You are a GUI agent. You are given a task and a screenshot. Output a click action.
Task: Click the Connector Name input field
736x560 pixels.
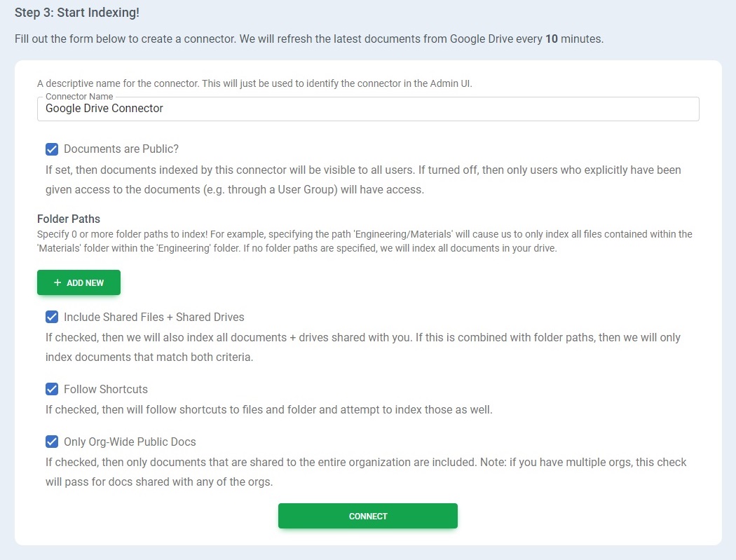pyautogui.click(x=367, y=109)
